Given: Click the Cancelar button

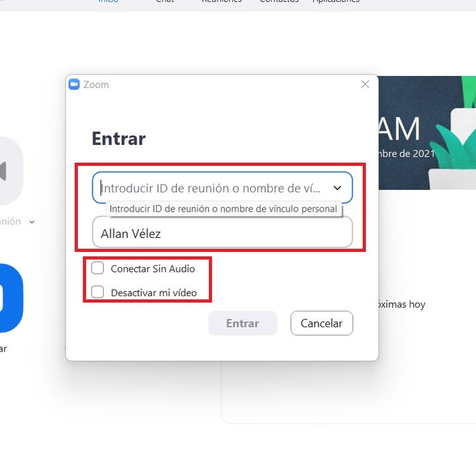Looking at the screenshot, I should coord(321,323).
